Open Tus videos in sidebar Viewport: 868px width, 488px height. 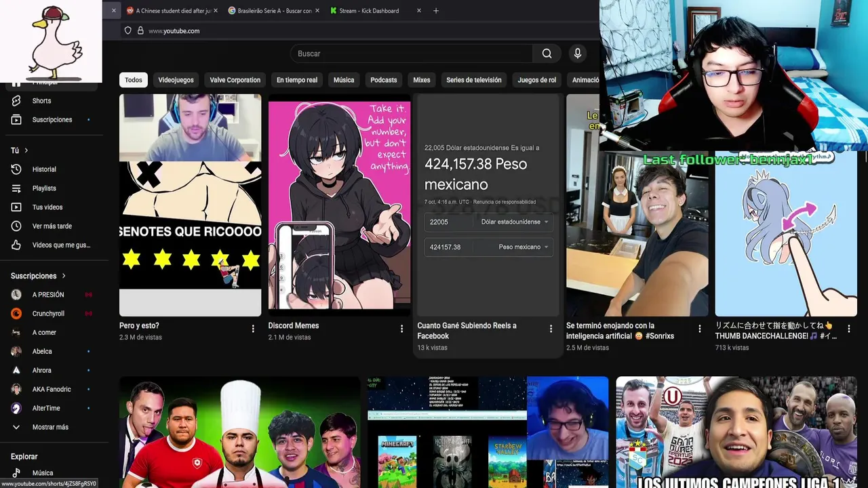pos(47,207)
